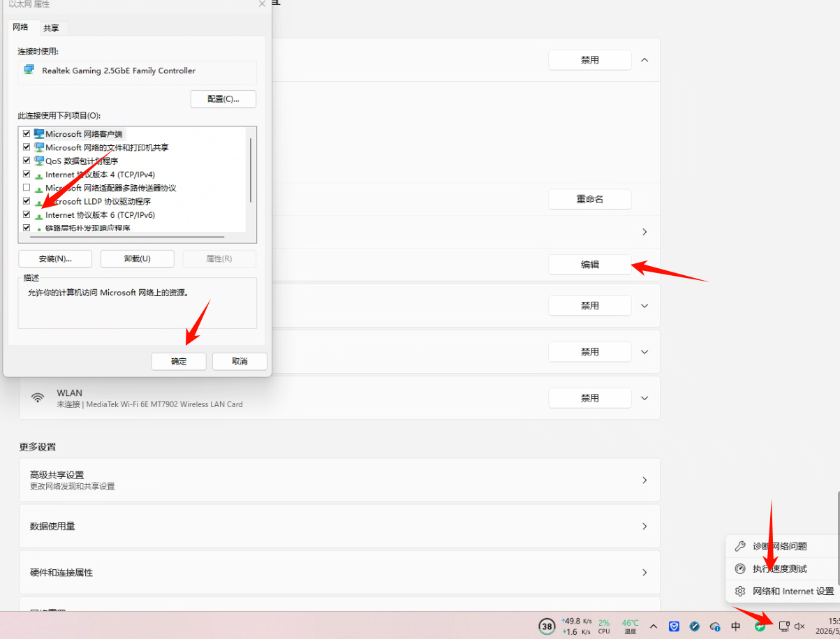Click the 配置(C)... button
The width and height of the screenshot is (840, 639).
pos(223,99)
